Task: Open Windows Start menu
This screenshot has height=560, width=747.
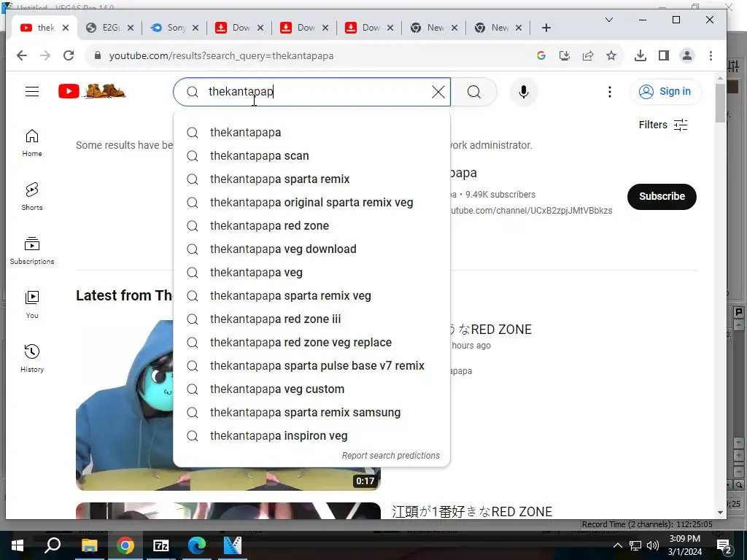Action: click(x=18, y=545)
